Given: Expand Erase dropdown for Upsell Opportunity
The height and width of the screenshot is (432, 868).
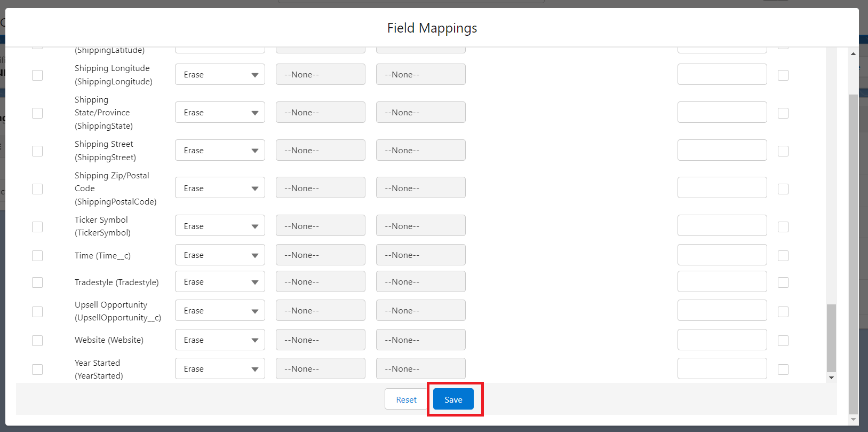Looking at the screenshot, I should click(x=220, y=311).
